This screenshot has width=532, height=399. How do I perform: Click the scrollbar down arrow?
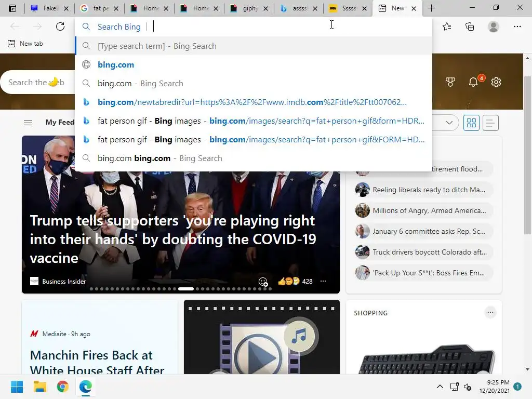pyautogui.click(x=527, y=369)
